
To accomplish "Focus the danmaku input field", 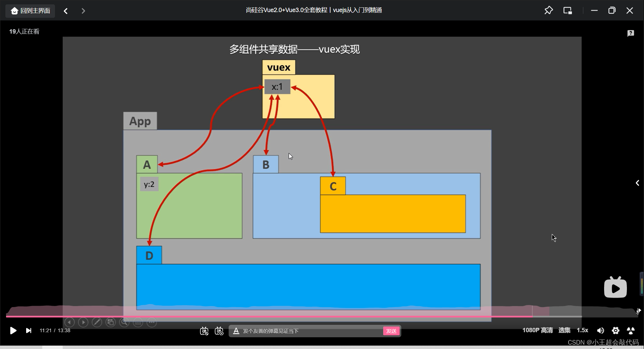I will pyautogui.click(x=312, y=331).
